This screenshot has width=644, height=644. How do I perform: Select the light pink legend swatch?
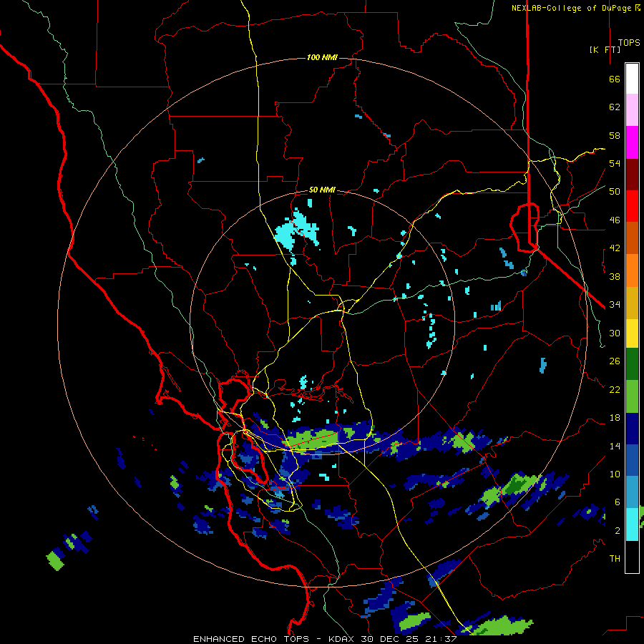coord(632,110)
